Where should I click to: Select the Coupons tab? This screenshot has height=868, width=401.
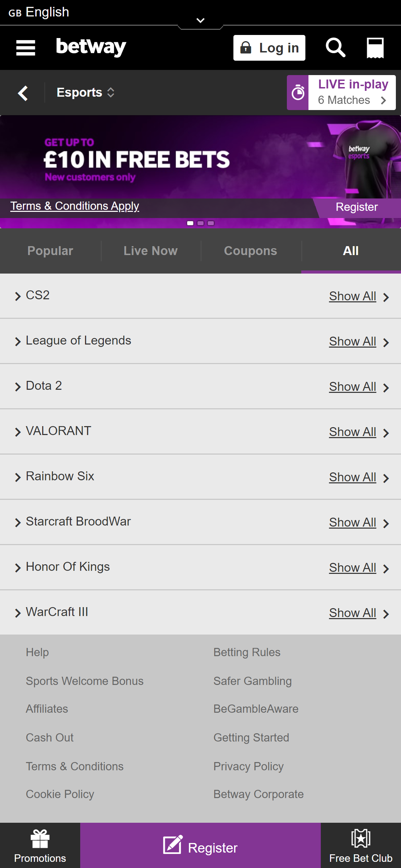click(x=251, y=251)
